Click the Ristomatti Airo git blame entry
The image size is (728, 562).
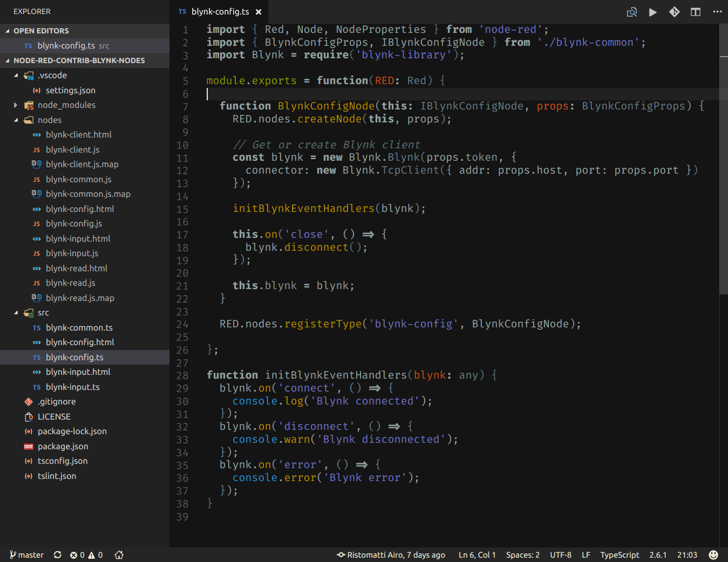point(391,555)
